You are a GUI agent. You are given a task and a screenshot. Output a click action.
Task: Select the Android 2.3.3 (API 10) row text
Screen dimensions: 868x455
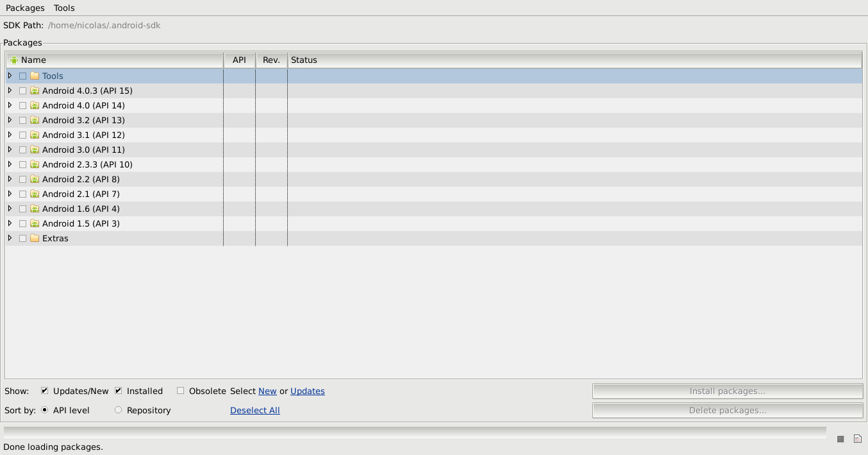click(87, 164)
